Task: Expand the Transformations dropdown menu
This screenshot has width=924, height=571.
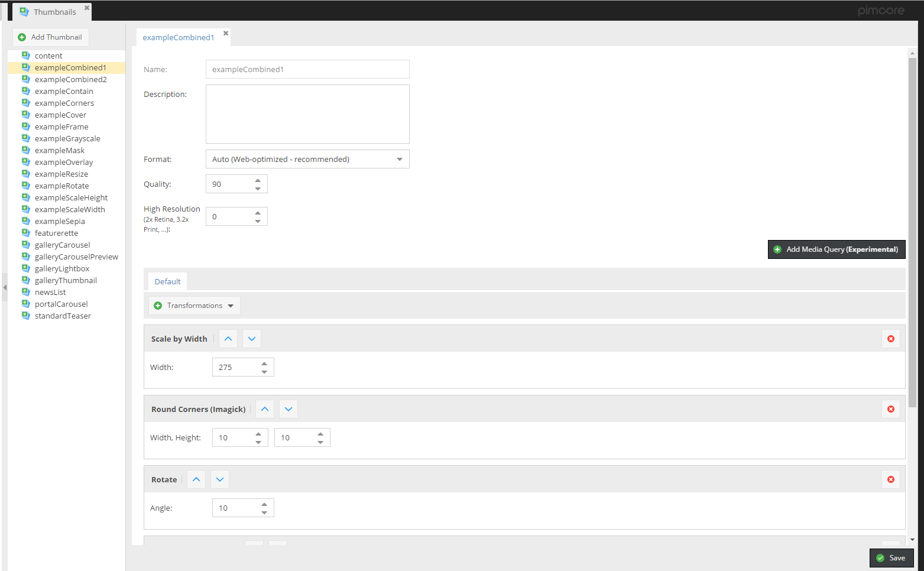Action: pyautogui.click(x=194, y=306)
